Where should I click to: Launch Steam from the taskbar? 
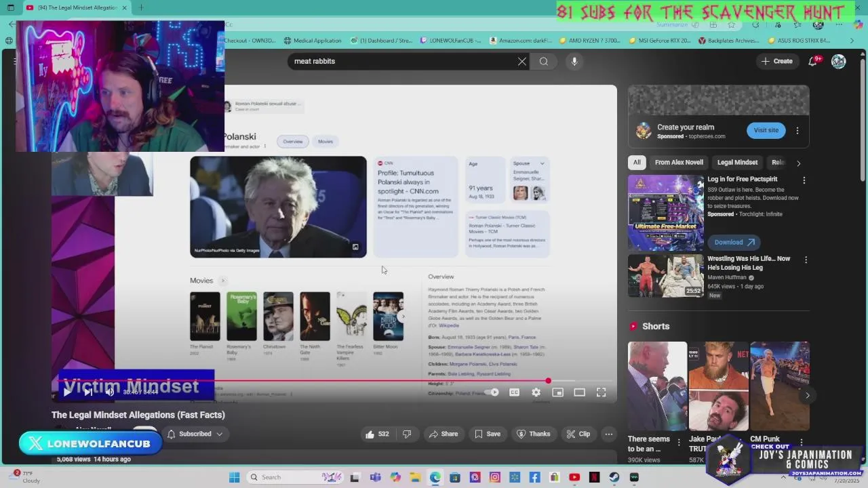614,477
